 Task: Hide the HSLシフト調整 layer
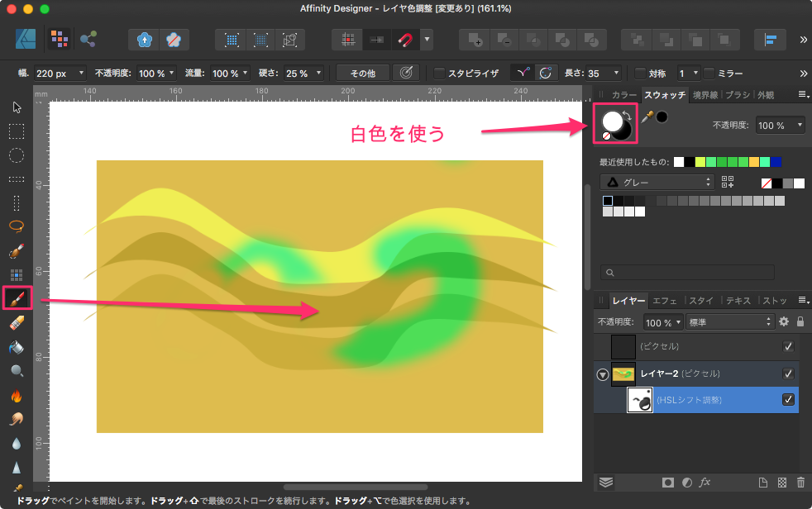tap(788, 400)
